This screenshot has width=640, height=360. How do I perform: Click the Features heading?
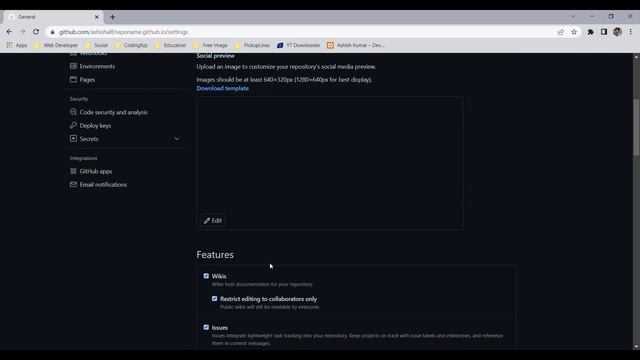pos(215,255)
